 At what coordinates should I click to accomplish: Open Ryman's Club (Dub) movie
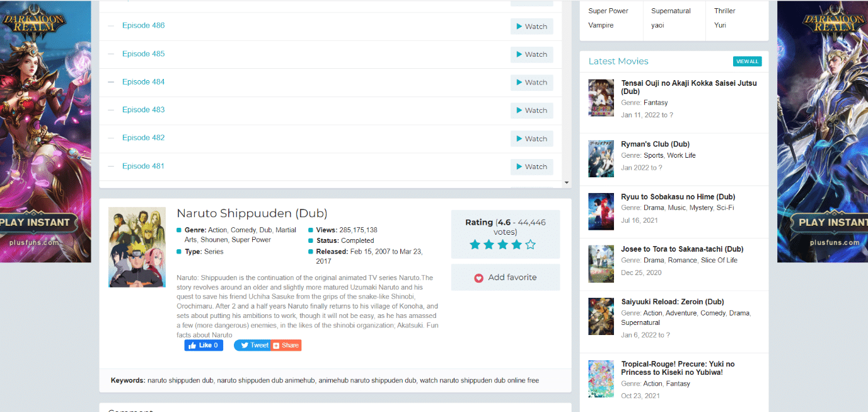click(x=656, y=144)
